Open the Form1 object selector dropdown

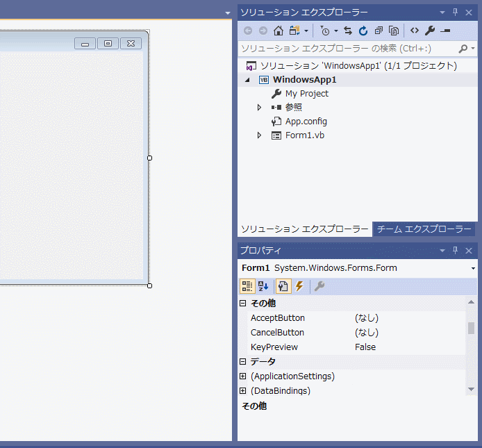[473, 268]
